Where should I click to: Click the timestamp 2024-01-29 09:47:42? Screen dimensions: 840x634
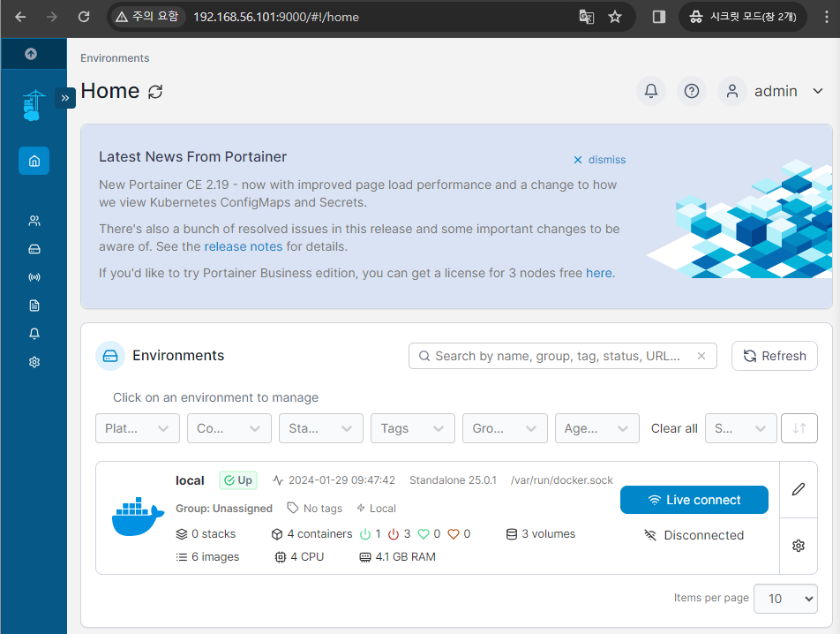(341, 480)
